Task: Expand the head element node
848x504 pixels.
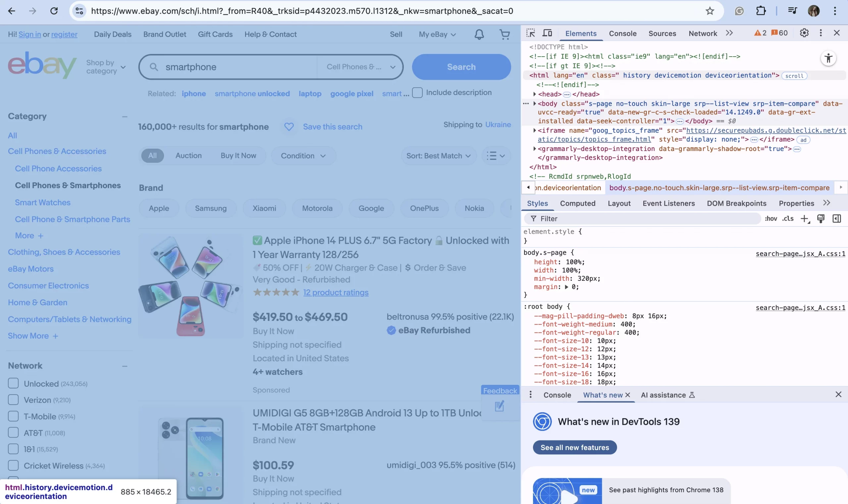Action: (x=534, y=94)
